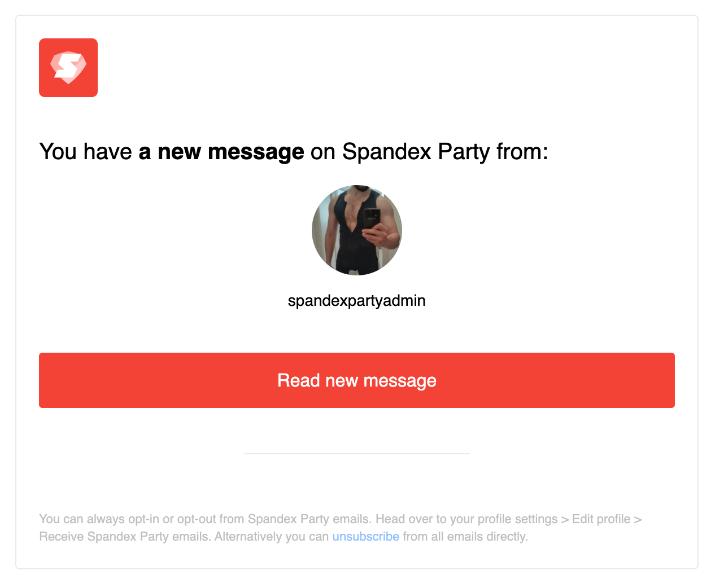Screen dimensions: 715x588
Task: Click "You have" at the heading start
Action: pyautogui.click(x=85, y=152)
